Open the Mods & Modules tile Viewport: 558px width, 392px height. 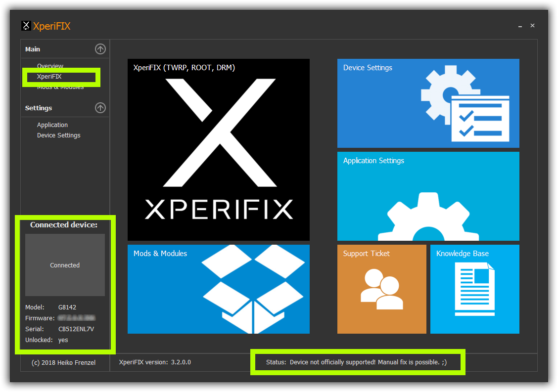coord(219,289)
